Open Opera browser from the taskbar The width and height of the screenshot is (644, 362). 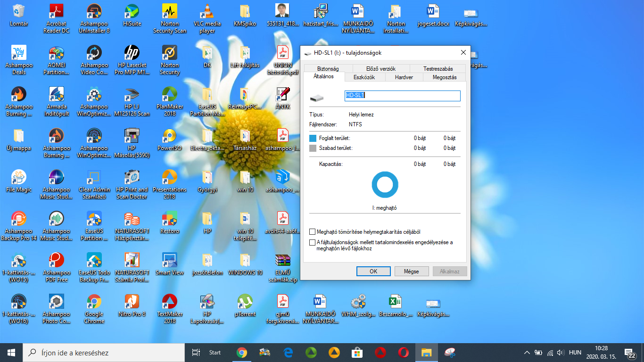pos(404,353)
